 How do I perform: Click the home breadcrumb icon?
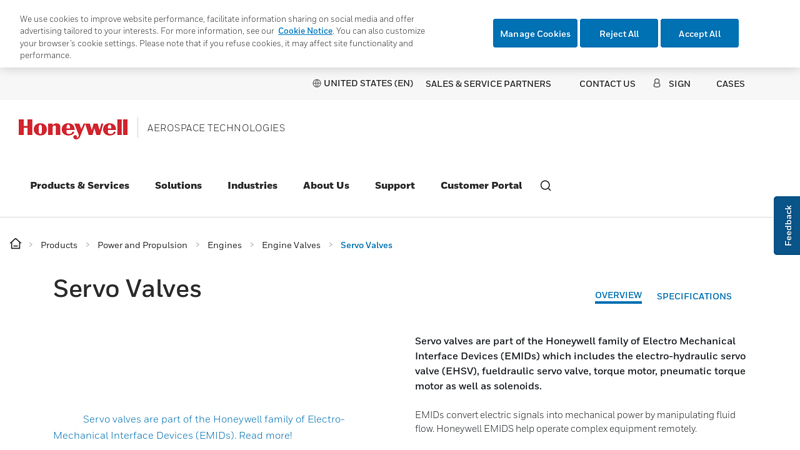click(16, 244)
